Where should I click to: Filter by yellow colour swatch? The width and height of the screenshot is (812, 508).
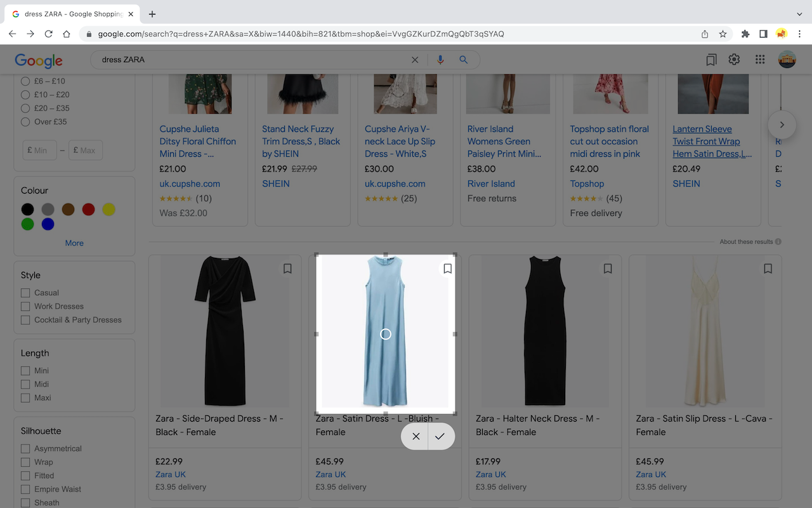pyautogui.click(x=109, y=210)
